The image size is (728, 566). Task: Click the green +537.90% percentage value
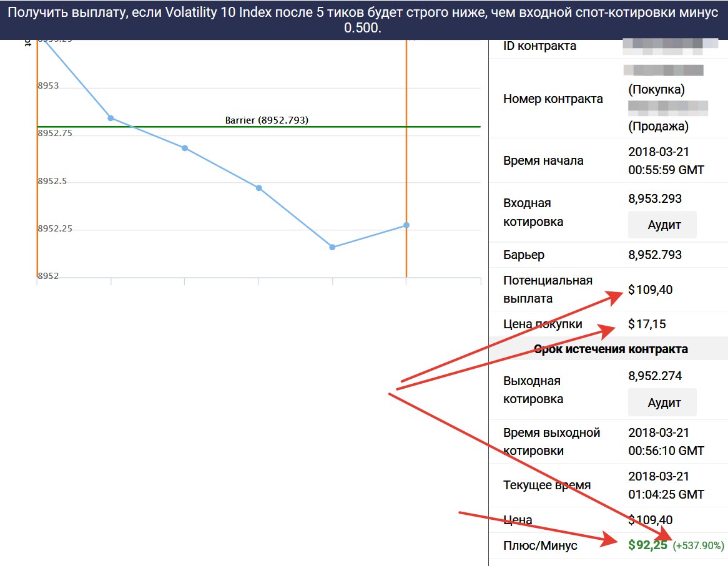[698, 546]
